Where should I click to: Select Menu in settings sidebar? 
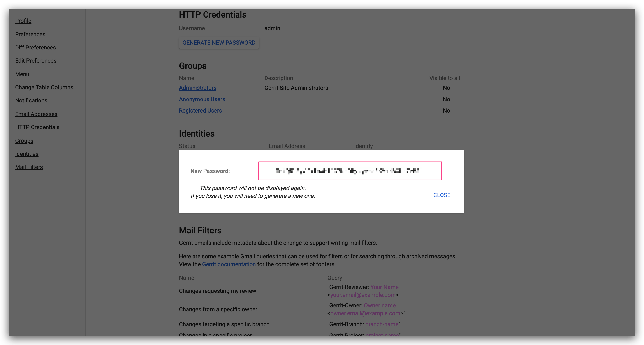22,74
